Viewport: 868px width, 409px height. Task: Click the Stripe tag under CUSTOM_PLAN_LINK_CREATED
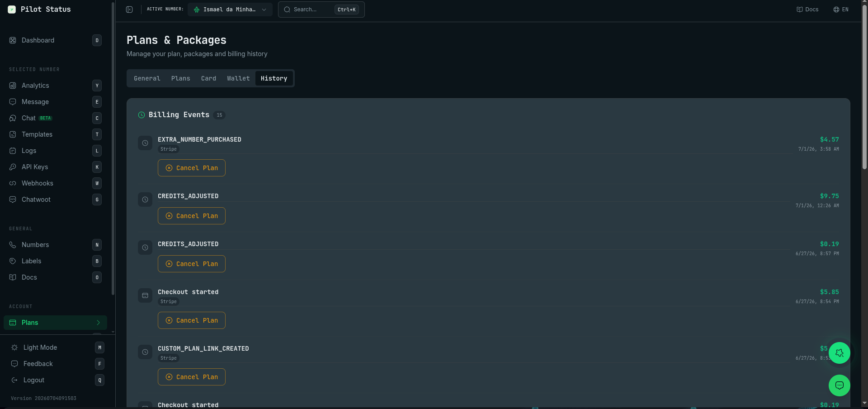(169, 358)
